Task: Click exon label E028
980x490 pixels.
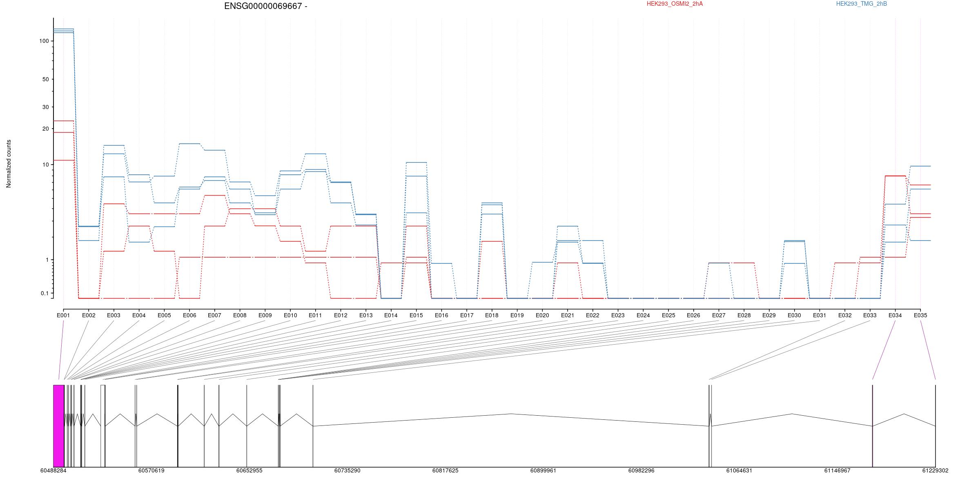Action: pos(744,315)
